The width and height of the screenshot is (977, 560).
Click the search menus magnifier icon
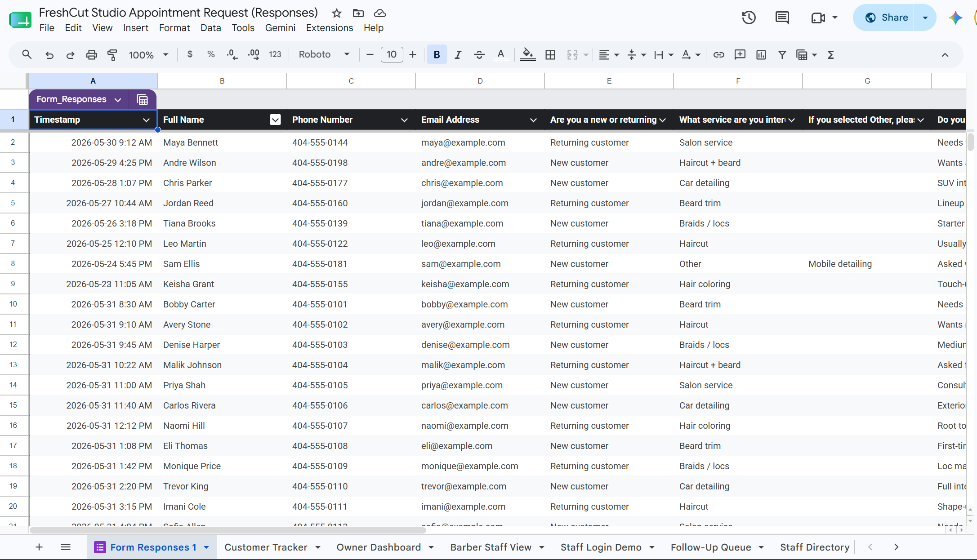[x=27, y=55]
